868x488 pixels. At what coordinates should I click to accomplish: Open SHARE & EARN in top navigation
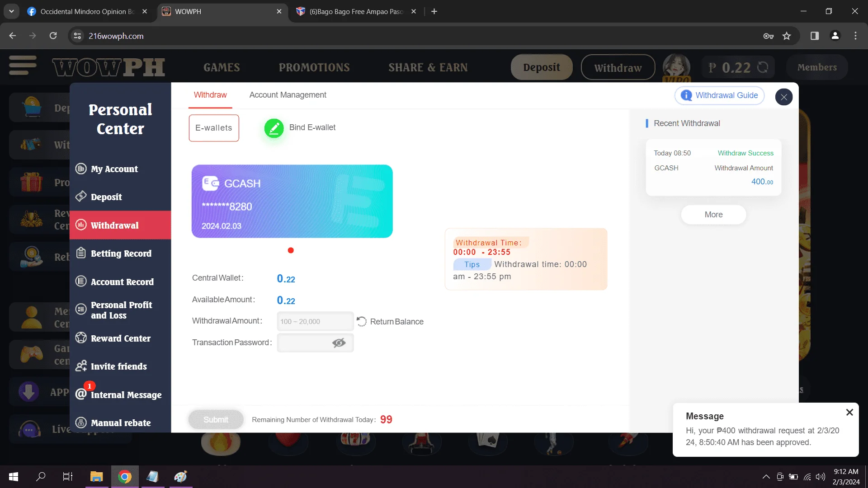click(x=428, y=67)
